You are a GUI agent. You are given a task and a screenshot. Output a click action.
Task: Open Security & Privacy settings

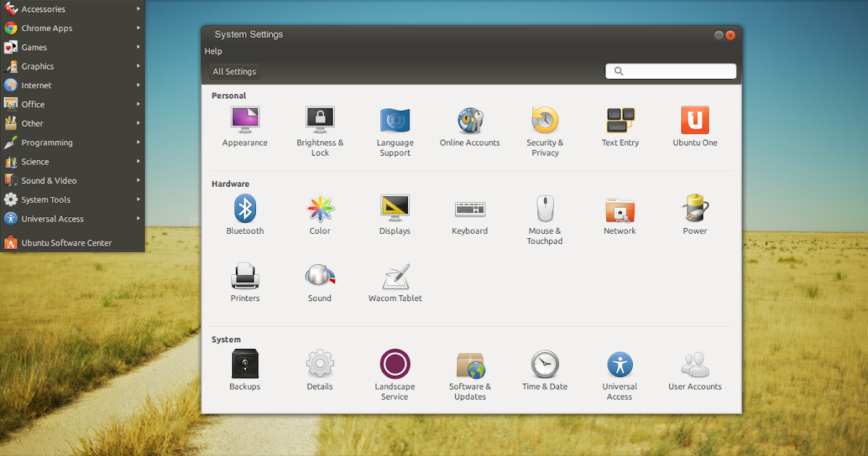tap(545, 132)
